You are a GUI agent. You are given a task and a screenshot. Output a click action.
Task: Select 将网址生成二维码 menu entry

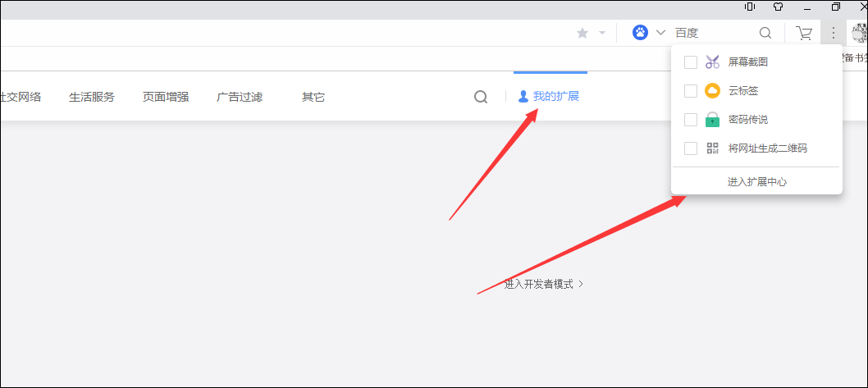pos(767,148)
